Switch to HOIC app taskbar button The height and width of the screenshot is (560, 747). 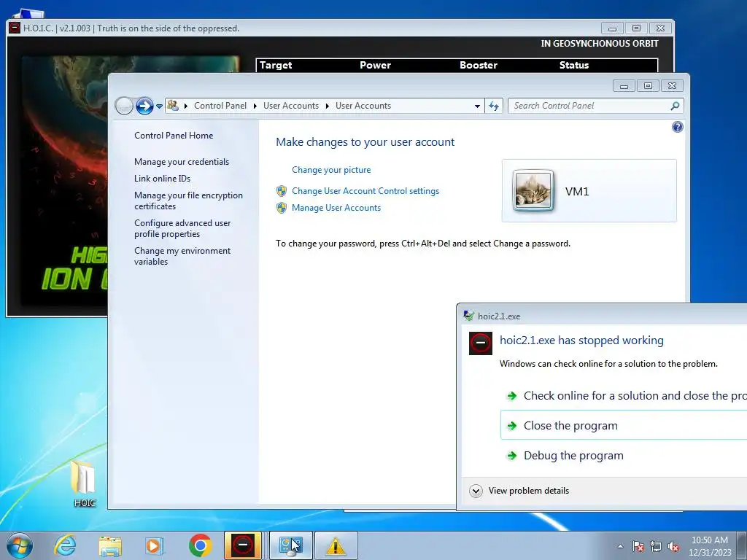pos(243,545)
